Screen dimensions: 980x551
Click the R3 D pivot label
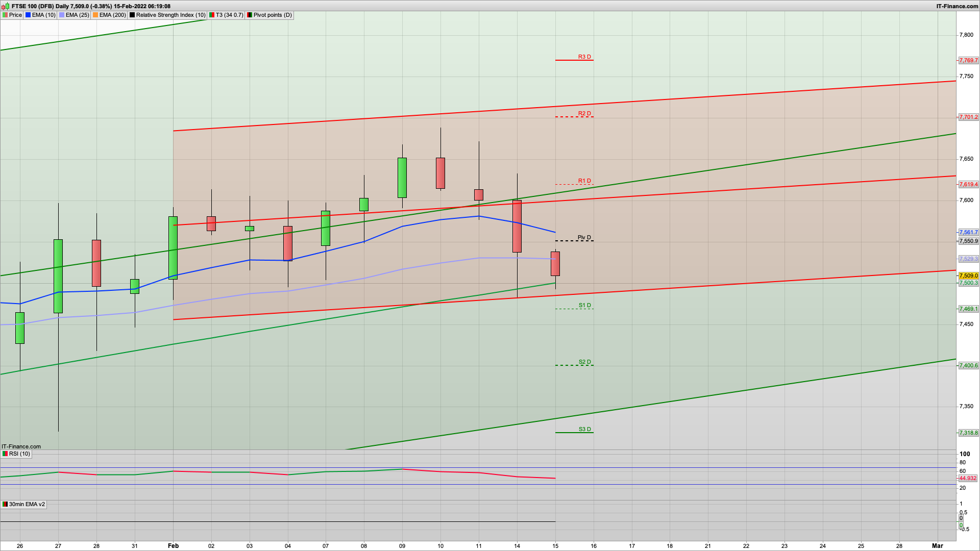click(584, 57)
